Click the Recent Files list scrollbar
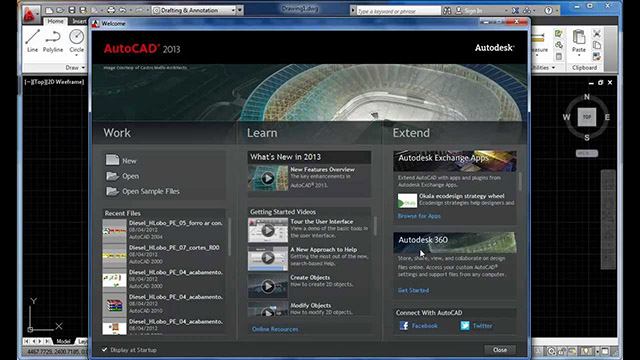640x360 pixels. [229, 237]
